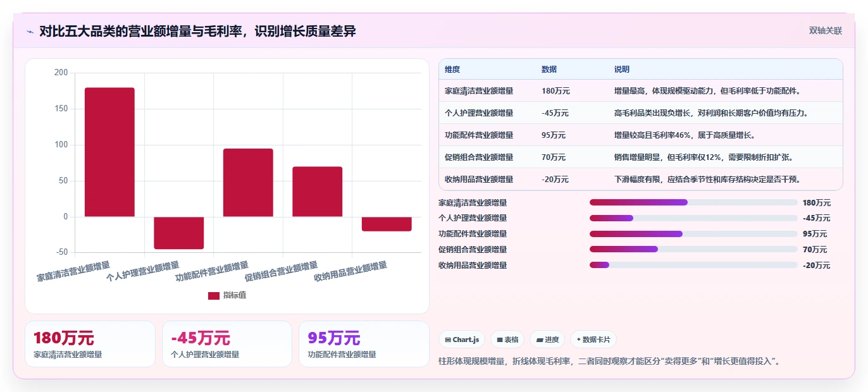The width and height of the screenshot is (868, 392).
Task: Click the 促销组合 bar in the chart
Action: click(x=318, y=192)
